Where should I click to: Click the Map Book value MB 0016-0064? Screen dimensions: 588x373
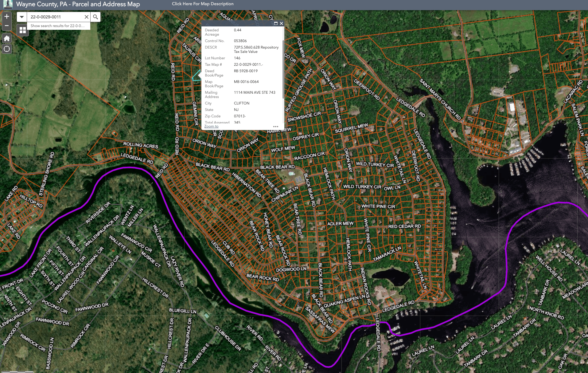[x=246, y=82]
